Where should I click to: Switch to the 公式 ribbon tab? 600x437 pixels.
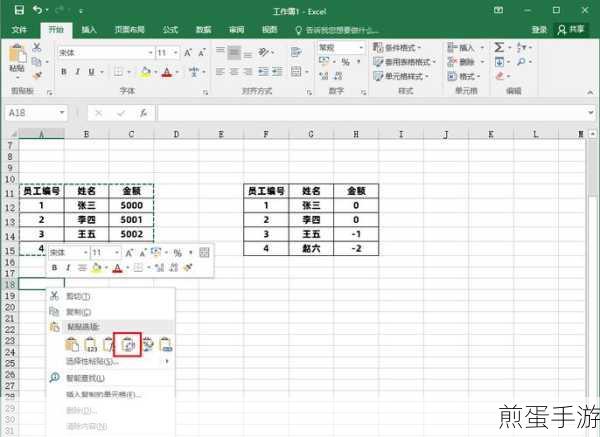(x=170, y=30)
